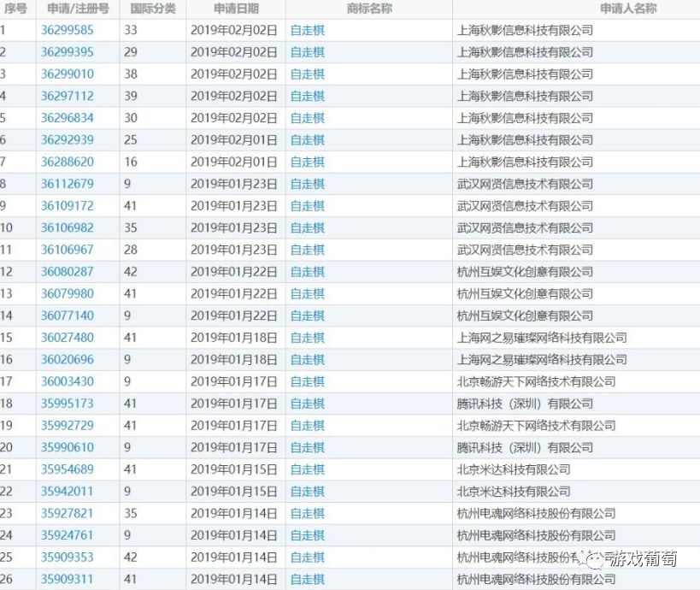
Task: Open registration number 36296834 link
Action: [68, 118]
